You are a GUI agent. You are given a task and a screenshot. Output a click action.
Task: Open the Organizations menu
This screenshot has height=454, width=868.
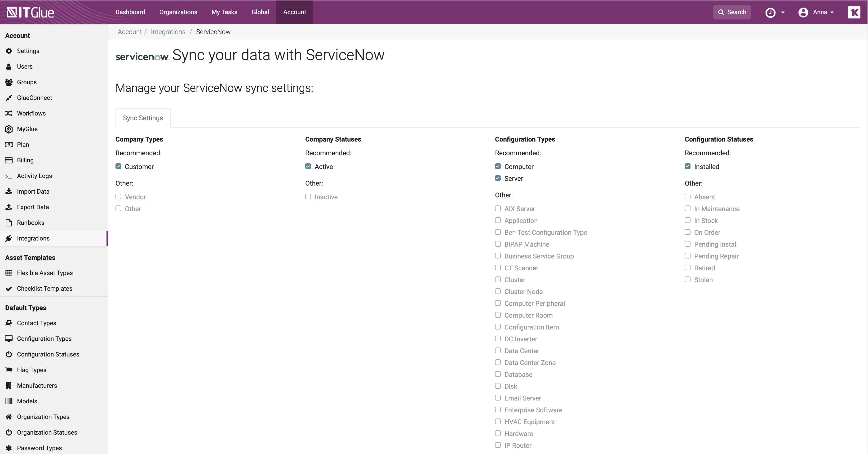click(178, 12)
